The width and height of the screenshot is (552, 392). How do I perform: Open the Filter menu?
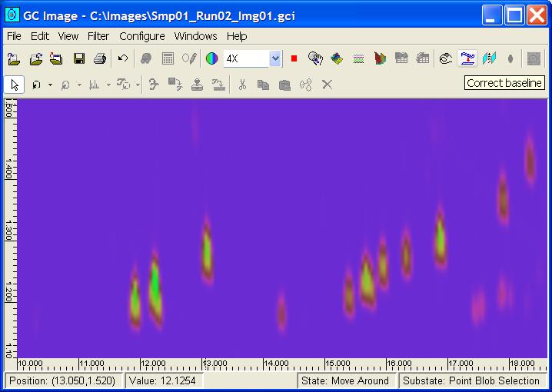(x=98, y=36)
